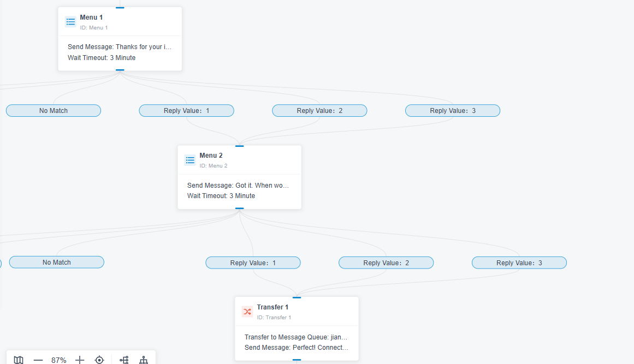This screenshot has height=364, width=634.
Task: Zoom in with the plus icon
Action: tap(80, 360)
